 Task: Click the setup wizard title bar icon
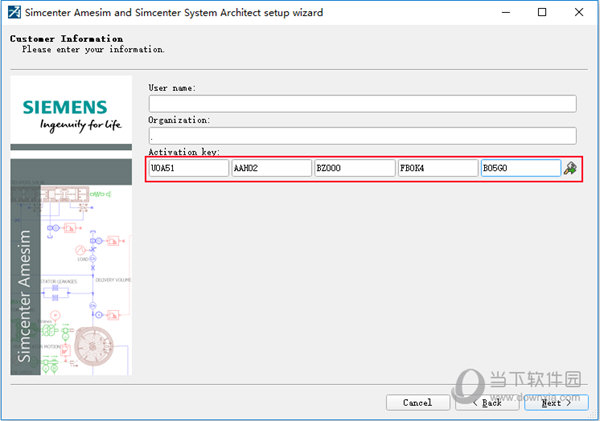point(14,13)
